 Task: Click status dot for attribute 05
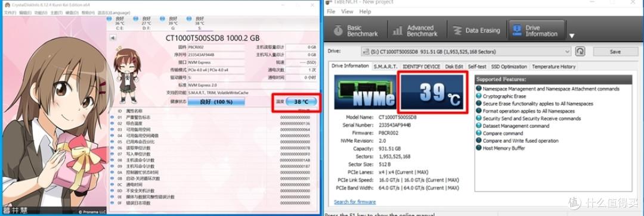(x=112, y=142)
